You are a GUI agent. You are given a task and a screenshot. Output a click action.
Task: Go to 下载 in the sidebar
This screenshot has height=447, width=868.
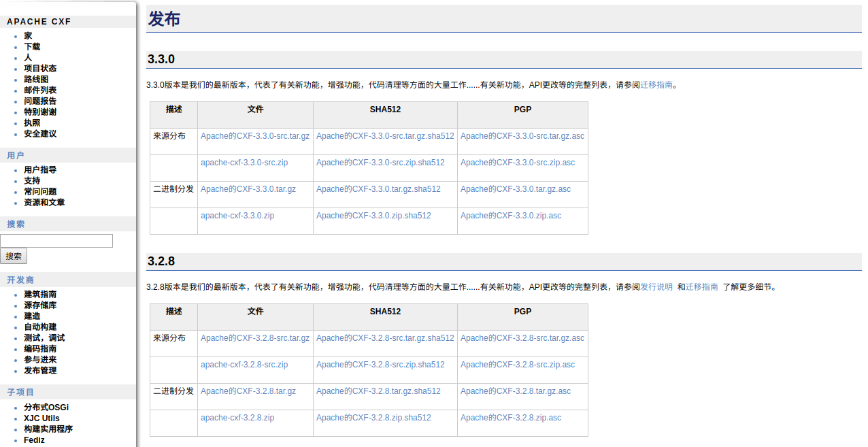(x=32, y=47)
